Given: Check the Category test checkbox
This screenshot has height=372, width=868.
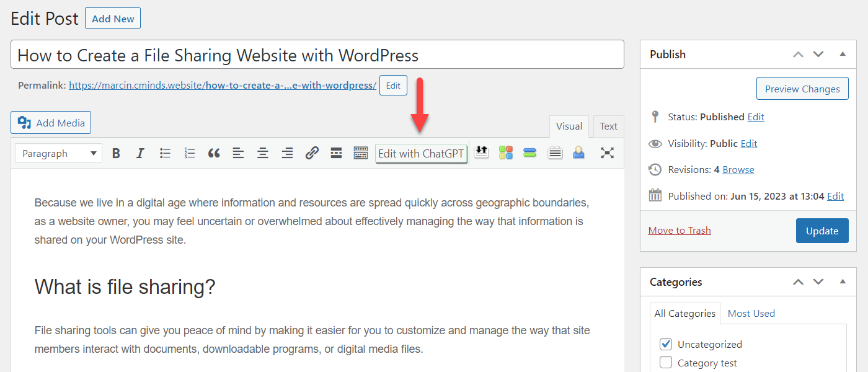Looking at the screenshot, I should (x=666, y=363).
